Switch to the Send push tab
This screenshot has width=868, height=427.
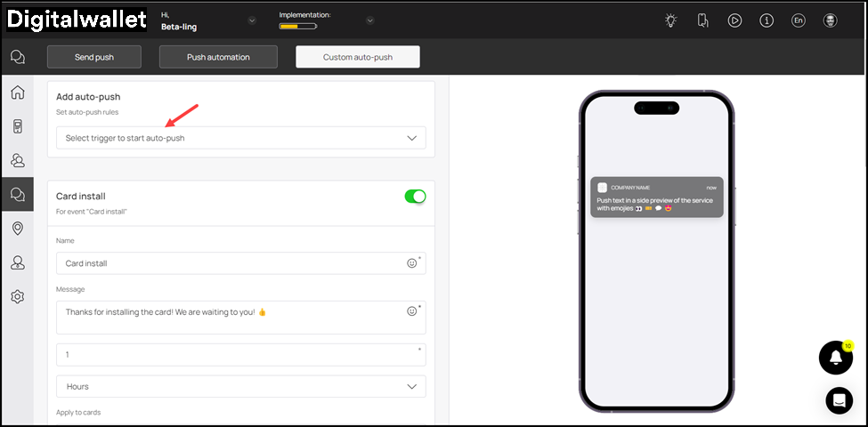[93, 57]
